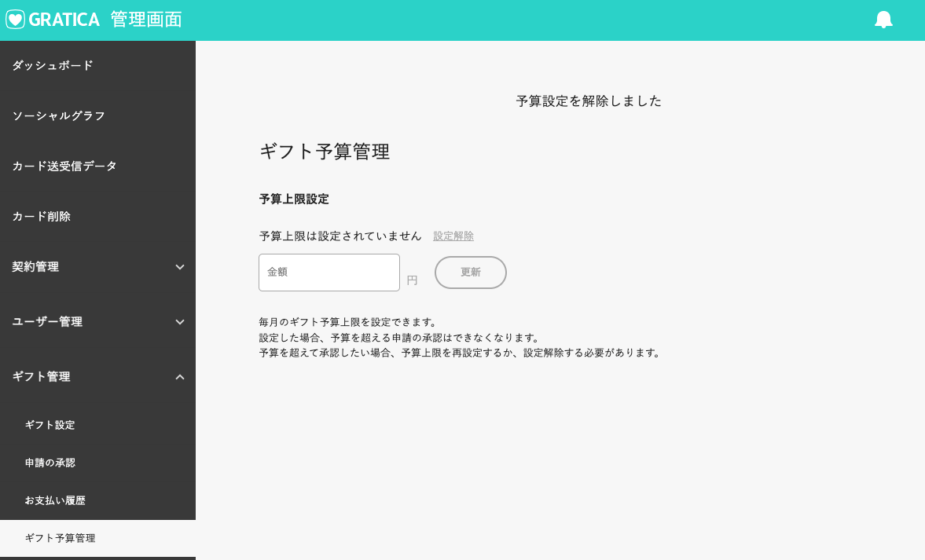Click the ギフト予算管理 page heading
Screen dimensions: 925x560
325,152
